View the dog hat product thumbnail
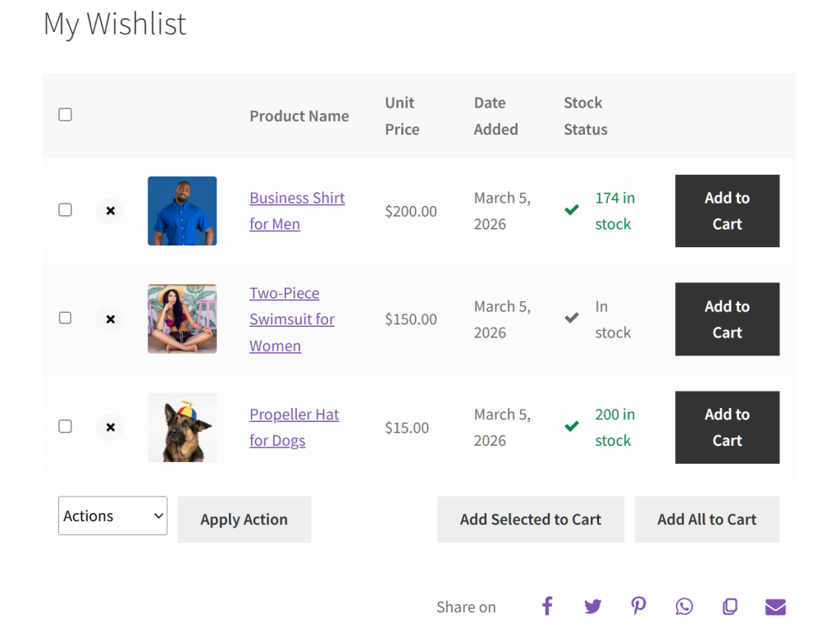Image resolution: width=840 pixels, height=628 pixels. click(181, 427)
